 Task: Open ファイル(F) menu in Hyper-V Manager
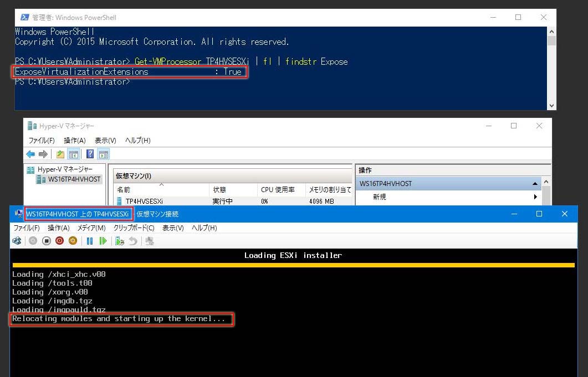coord(42,141)
